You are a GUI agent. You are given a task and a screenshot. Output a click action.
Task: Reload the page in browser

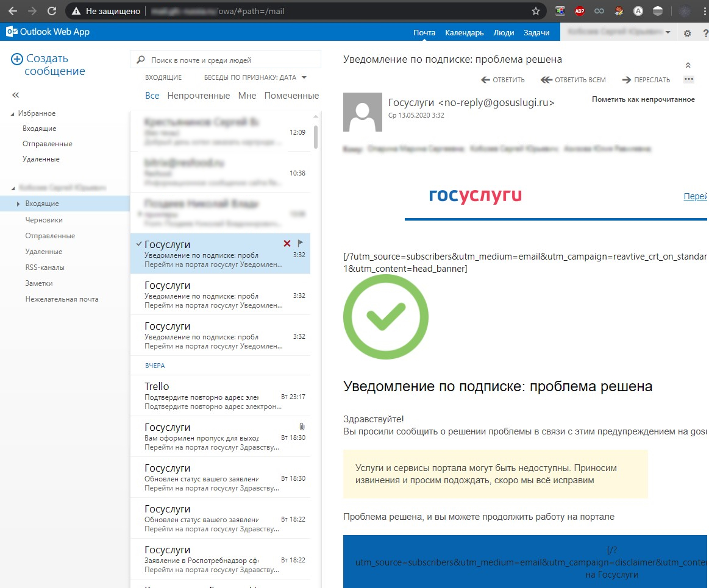52,11
